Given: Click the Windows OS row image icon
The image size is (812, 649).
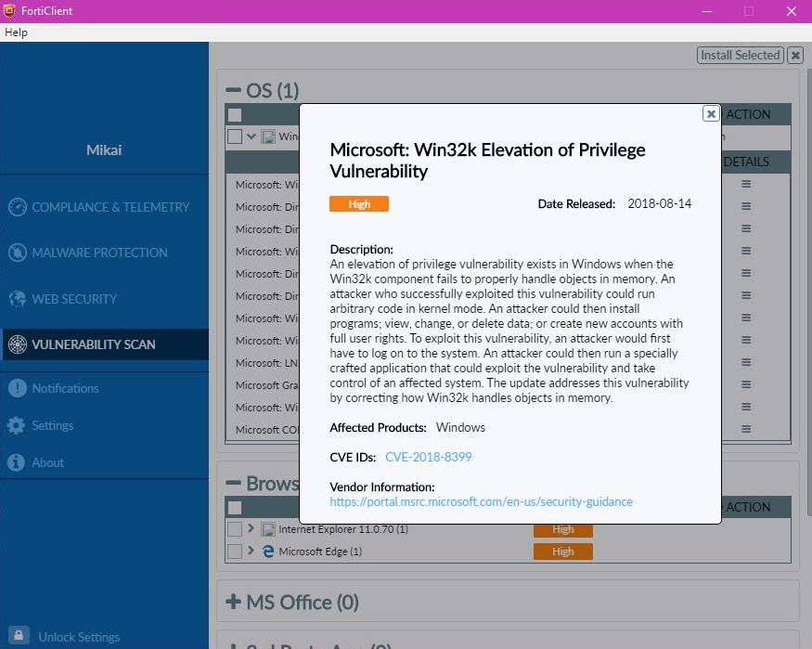Looking at the screenshot, I should [x=268, y=136].
